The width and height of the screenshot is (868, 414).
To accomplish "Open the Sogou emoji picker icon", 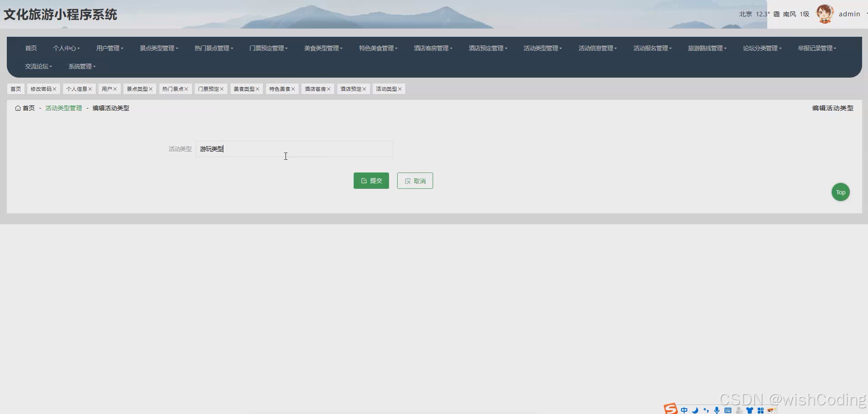I will tap(771, 410).
